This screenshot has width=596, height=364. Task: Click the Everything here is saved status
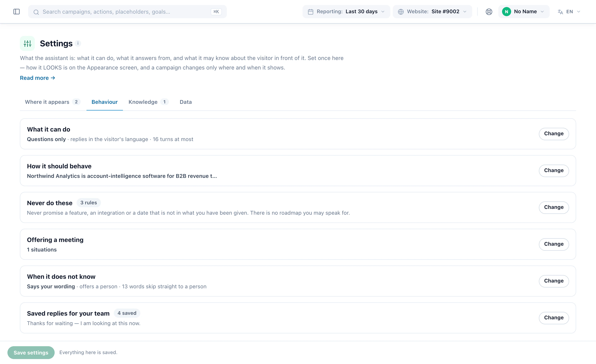pyautogui.click(x=88, y=352)
